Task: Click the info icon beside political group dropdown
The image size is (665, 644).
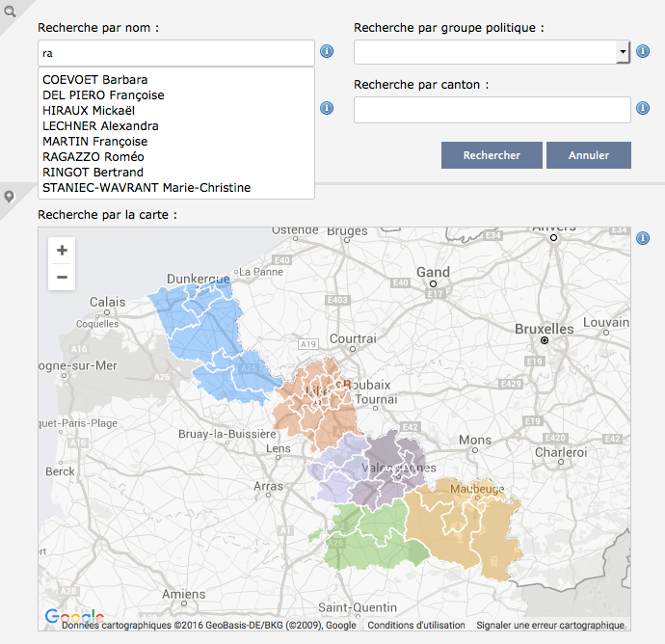Action: click(643, 51)
